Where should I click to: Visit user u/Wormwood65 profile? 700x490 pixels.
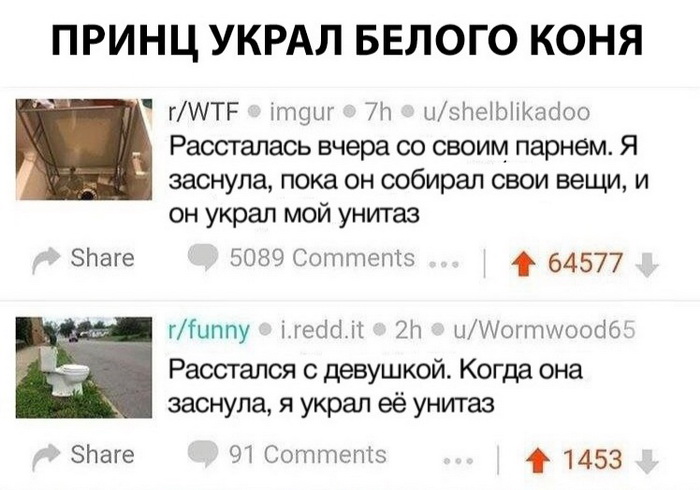pyautogui.click(x=545, y=331)
